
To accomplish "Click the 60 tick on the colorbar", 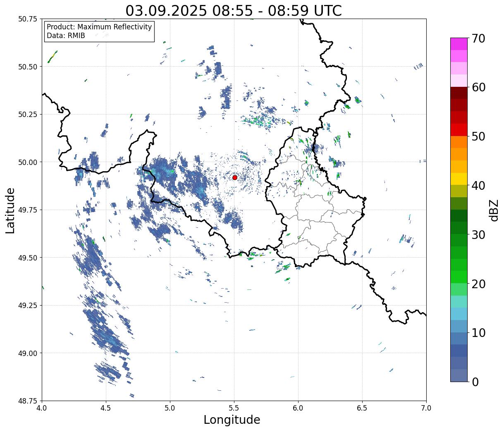I will coord(478,87).
